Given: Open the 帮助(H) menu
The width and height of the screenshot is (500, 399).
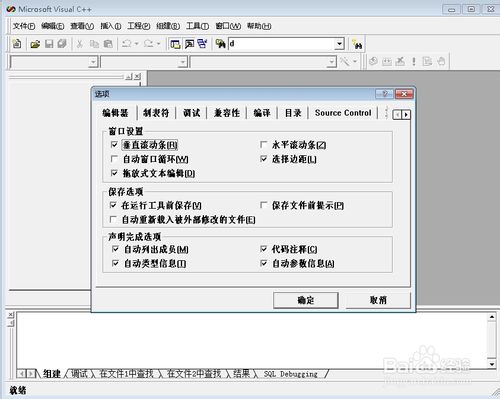Looking at the screenshot, I should (x=259, y=26).
